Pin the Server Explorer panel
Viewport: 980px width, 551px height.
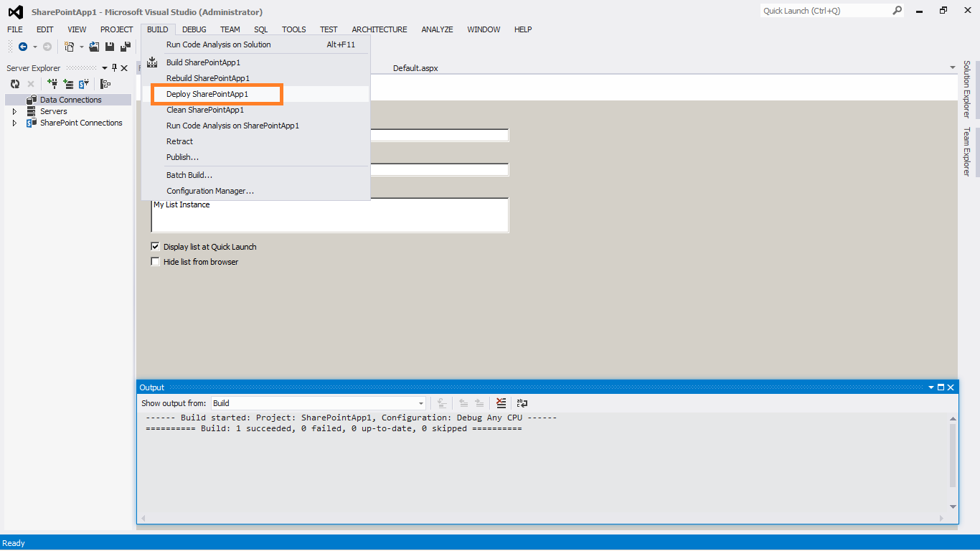(x=114, y=68)
